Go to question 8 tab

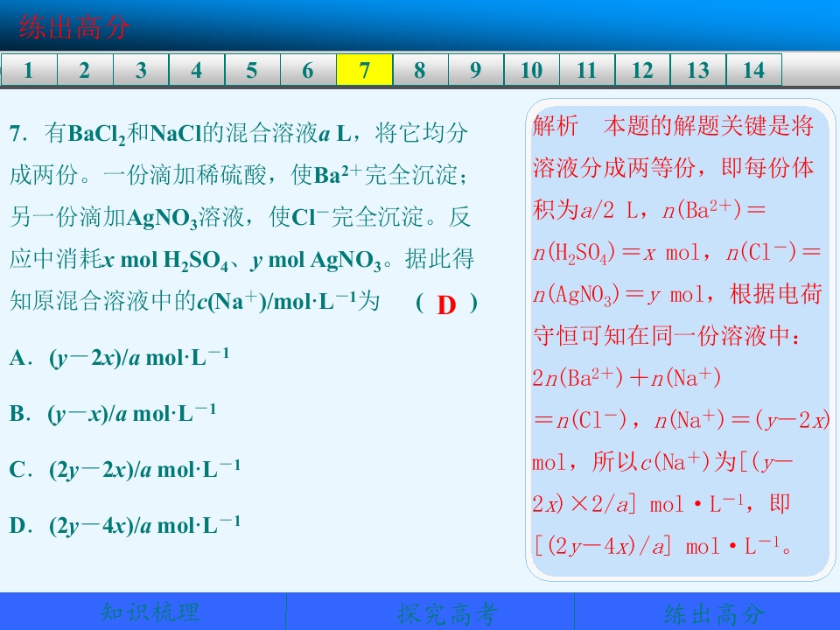tap(420, 70)
